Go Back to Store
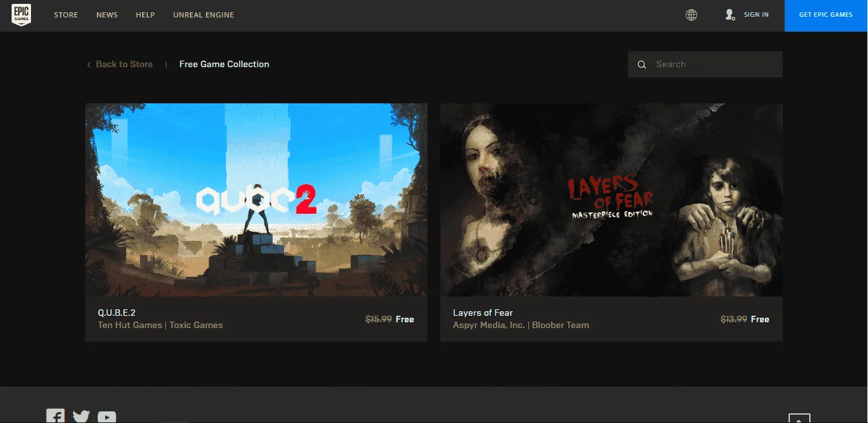868x423 pixels. coord(124,64)
